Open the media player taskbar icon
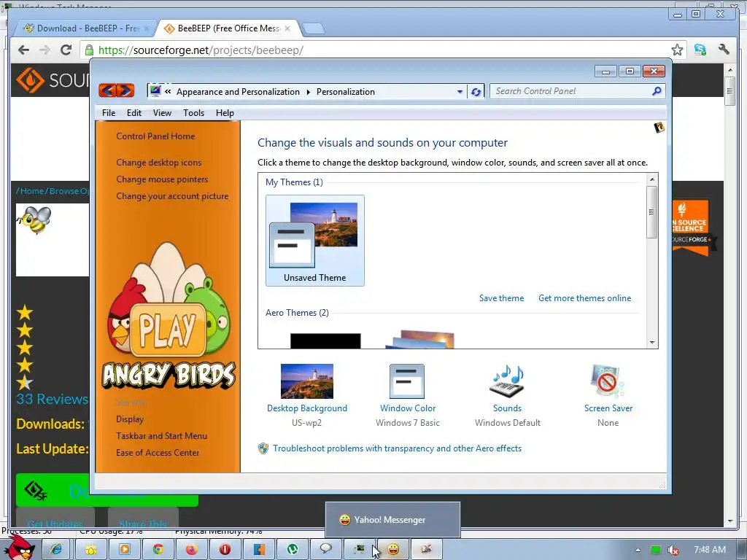 pyautogui.click(x=124, y=550)
